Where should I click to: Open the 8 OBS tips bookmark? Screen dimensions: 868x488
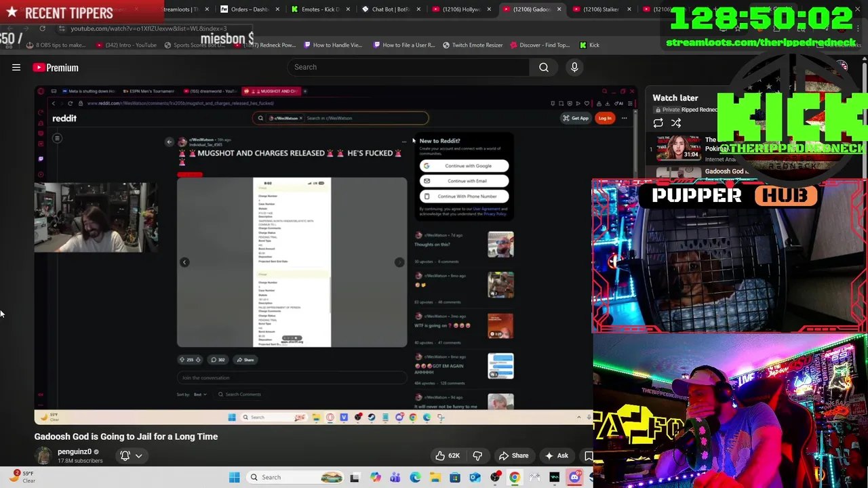tap(56, 45)
